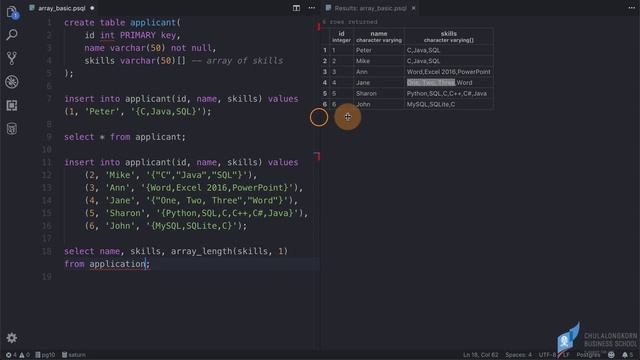Click row number 5 in results grid
The image size is (640, 360).
tap(325, 93)
